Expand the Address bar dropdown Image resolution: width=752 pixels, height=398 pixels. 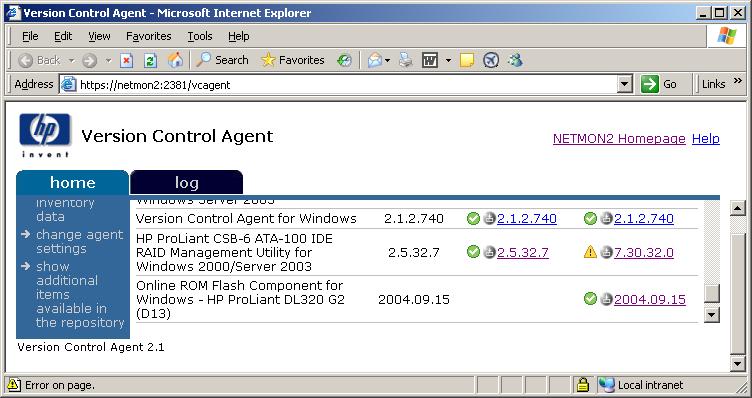pyautogui.click(x=624, y=85)
